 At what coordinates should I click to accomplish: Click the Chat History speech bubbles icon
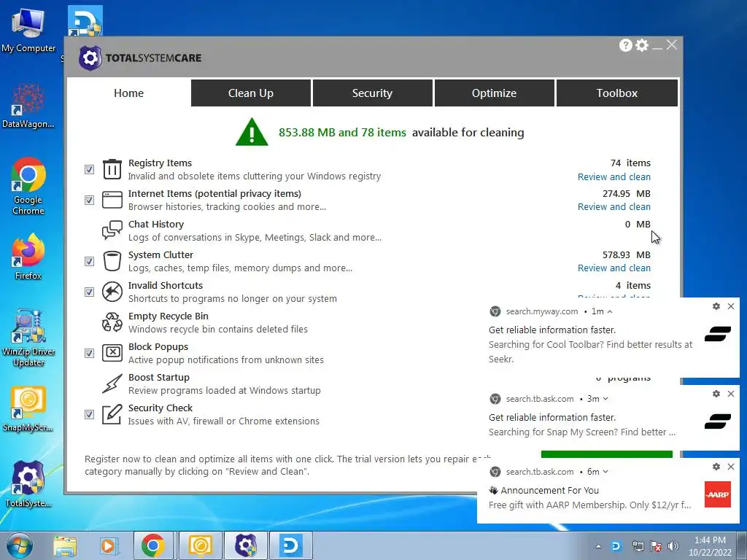click(x=112, y=230)
